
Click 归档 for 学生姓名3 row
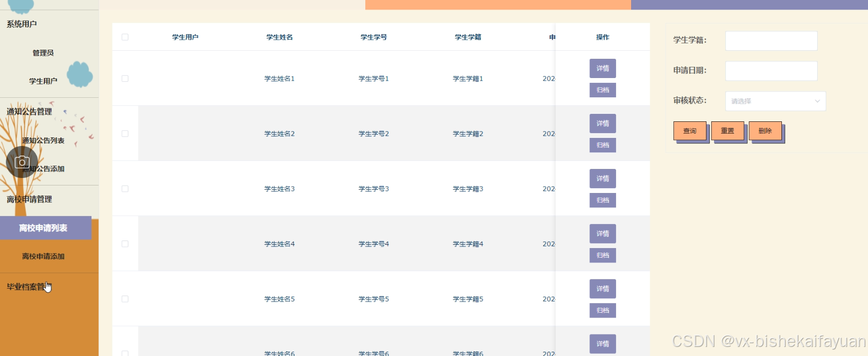click(x=603, y=200)
